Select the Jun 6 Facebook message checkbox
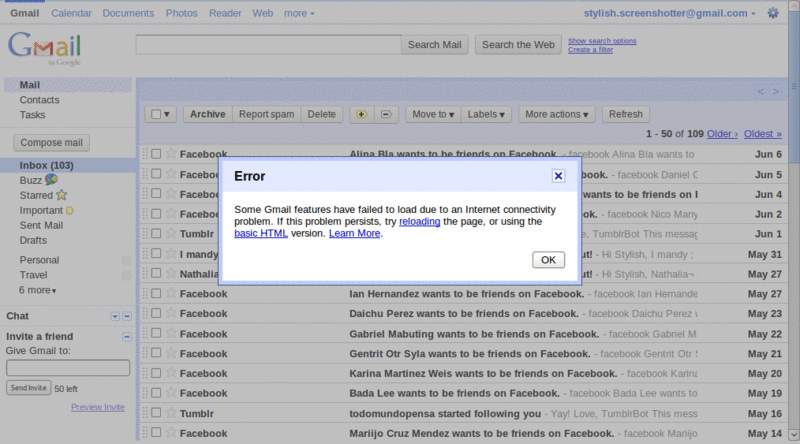 pyautogui.click(x=156, y=154)
